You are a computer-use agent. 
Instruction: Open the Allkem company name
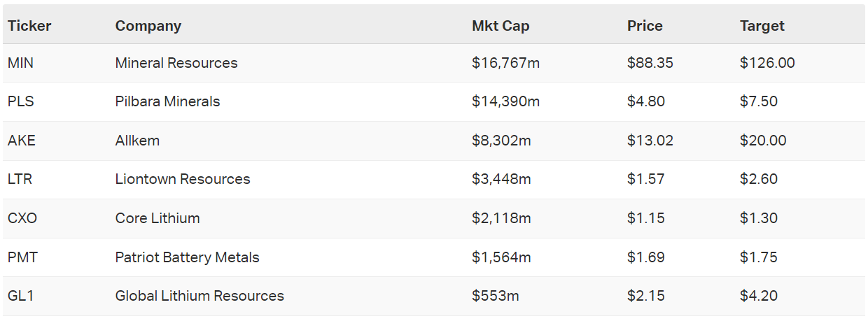137,141
